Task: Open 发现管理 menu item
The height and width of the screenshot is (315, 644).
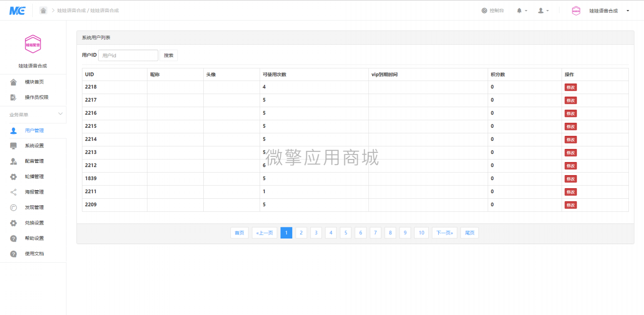Action: [x=33, y=207]
